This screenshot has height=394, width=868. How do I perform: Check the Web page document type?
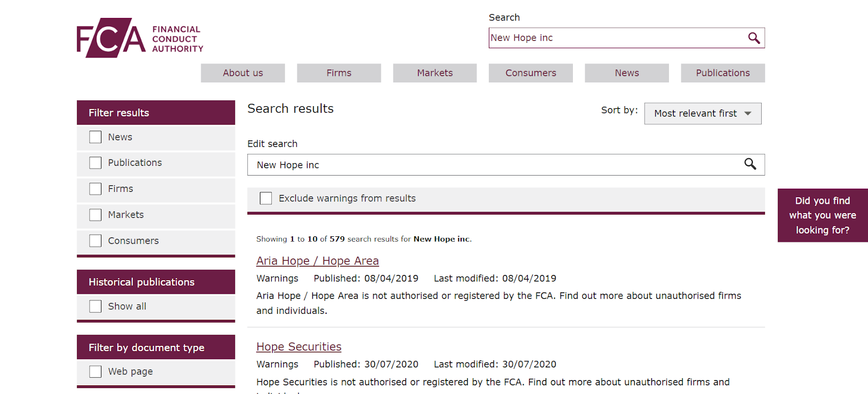click(95, 371)
